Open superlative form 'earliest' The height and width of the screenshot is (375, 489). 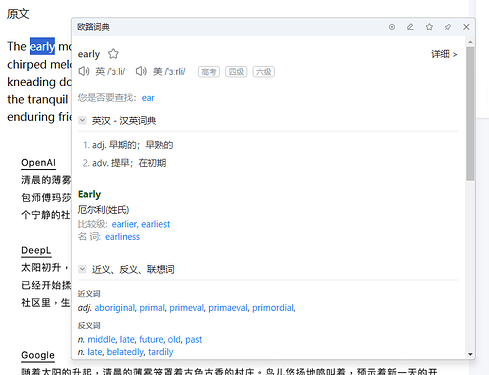pyautogui.click(x=156, y=224)
